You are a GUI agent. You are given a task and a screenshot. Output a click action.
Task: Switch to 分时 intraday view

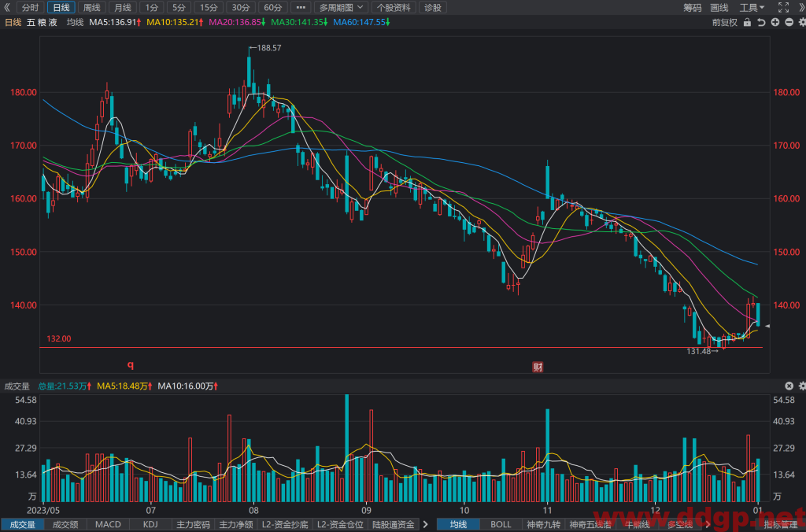click(x=31, y=8)
